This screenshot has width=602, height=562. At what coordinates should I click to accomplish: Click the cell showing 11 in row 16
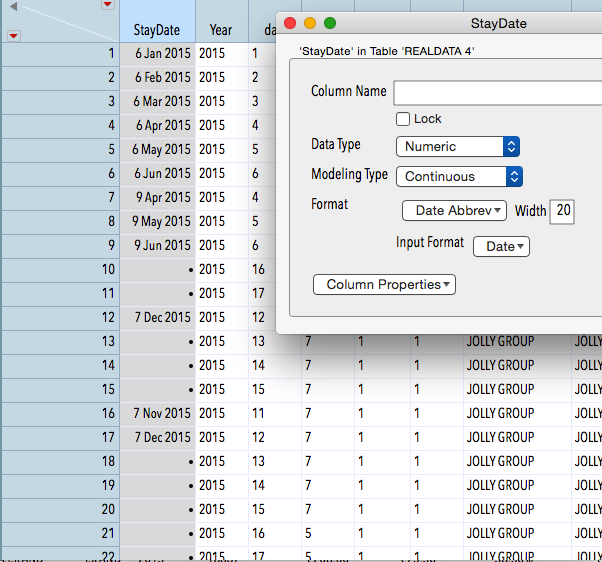(x=275, y=414)
